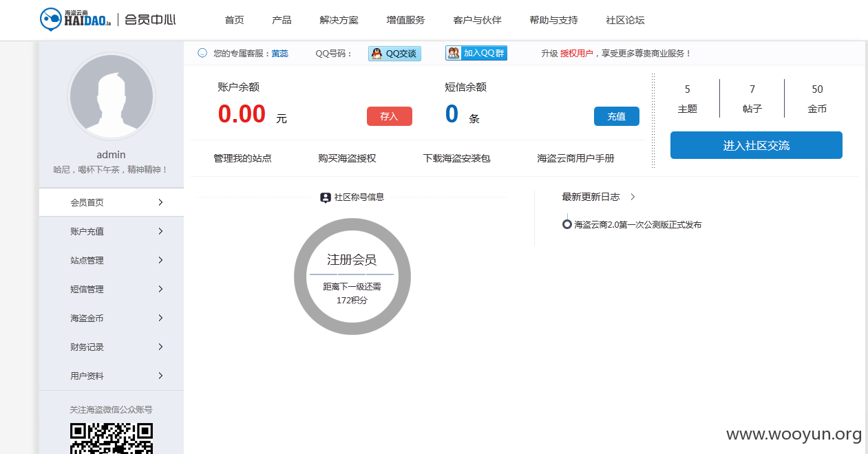This screenshot has height=454, width=868.
Task: Click the 加入QQ群 button
Action: 476,53
